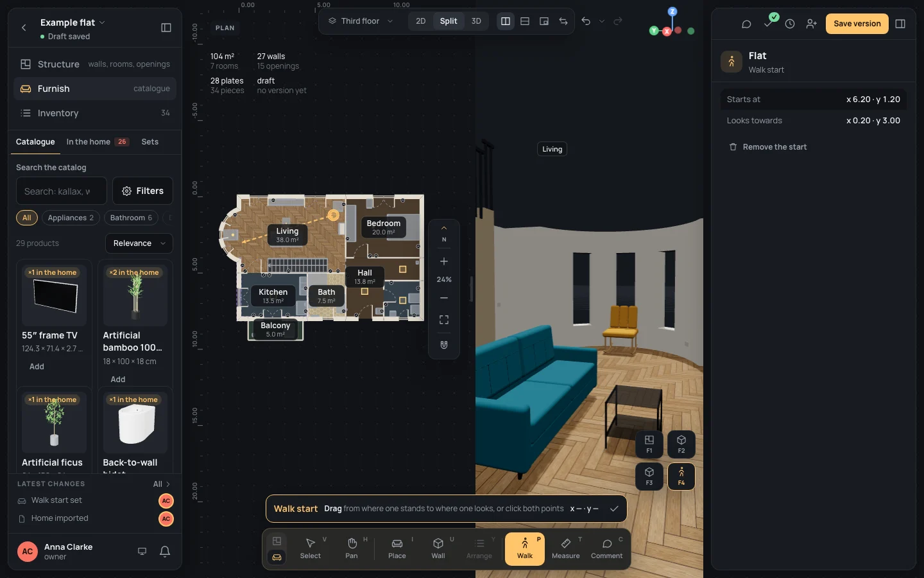Collapse the left sidebar panel
Viewport: 924px width, 578px height.
point(166,28)
